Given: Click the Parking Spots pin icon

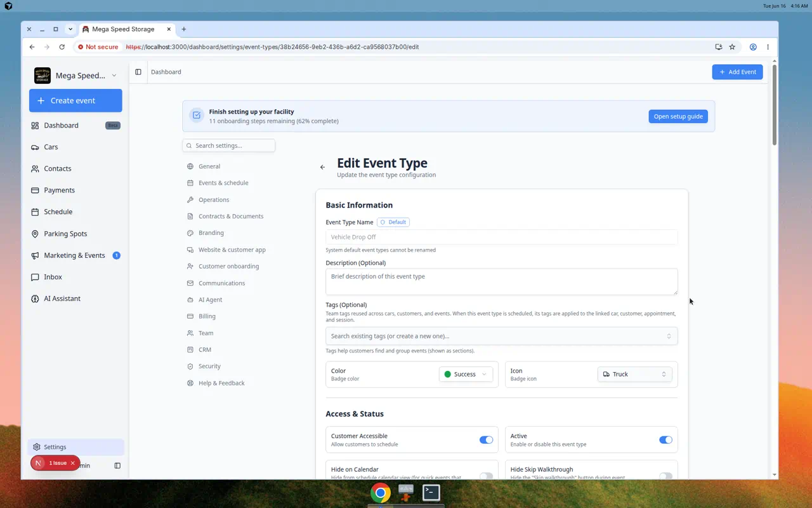Looking at the screenshot, I should (x=35, y=234).
